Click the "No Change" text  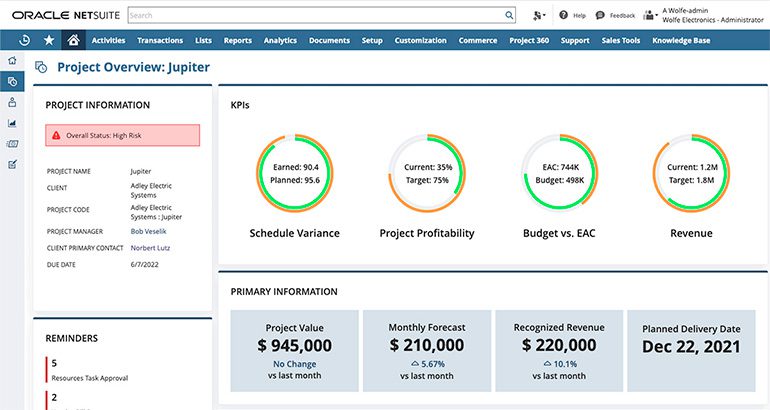[295, 364]
